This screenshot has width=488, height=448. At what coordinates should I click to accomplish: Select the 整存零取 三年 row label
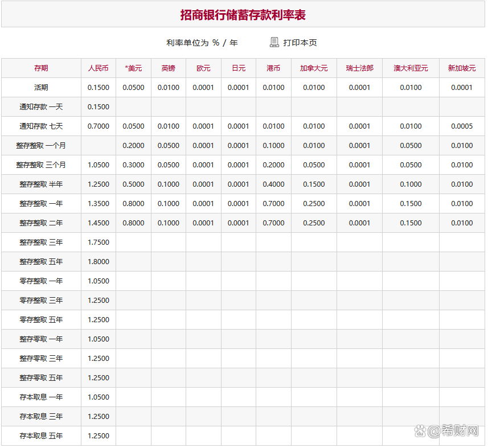click(x=41, y=359)
